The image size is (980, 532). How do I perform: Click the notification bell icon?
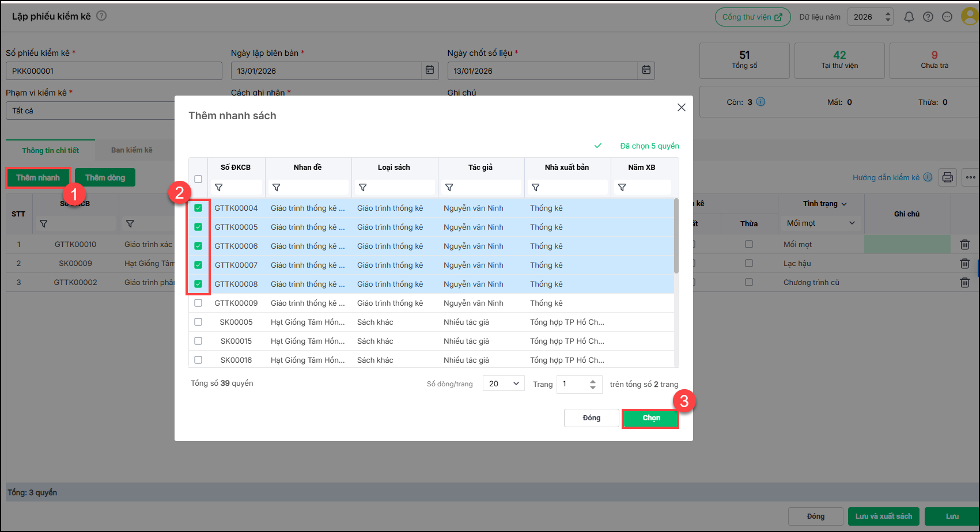tap(909, 17)
